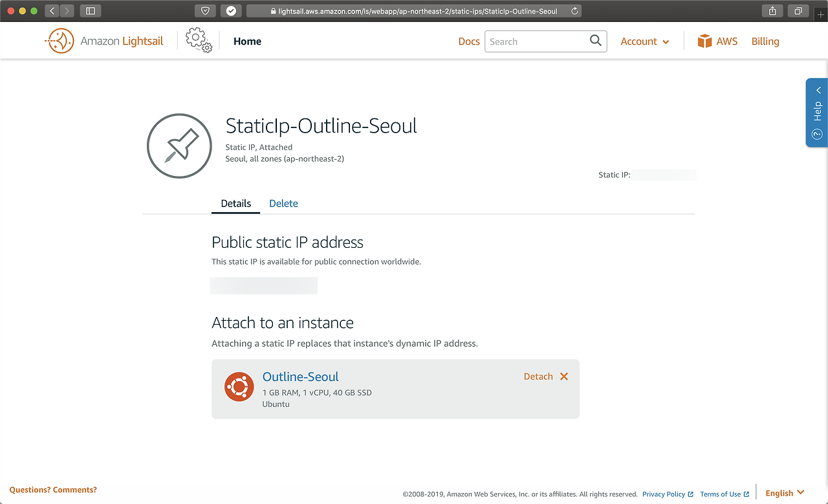828x504 pixels.
Task: Open a new tab with plus button
Action: [822, 14]
